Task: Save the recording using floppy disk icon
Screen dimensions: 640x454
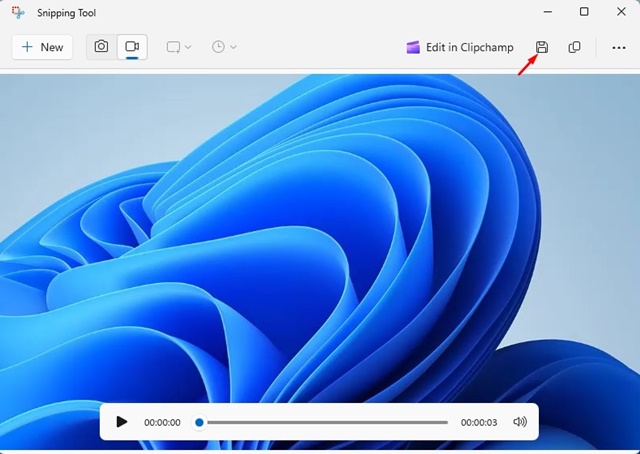Action: [x=542, y=47]
